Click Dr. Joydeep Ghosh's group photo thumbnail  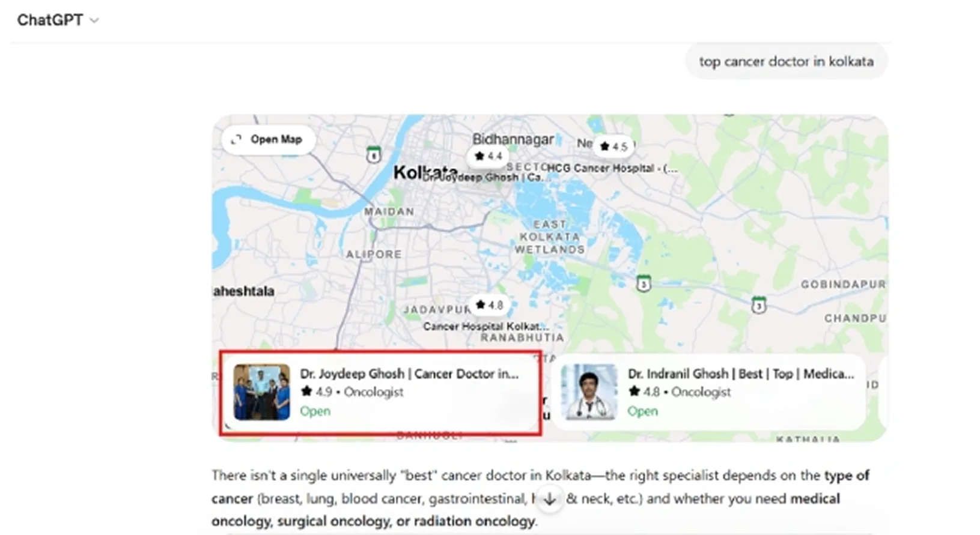261,392
